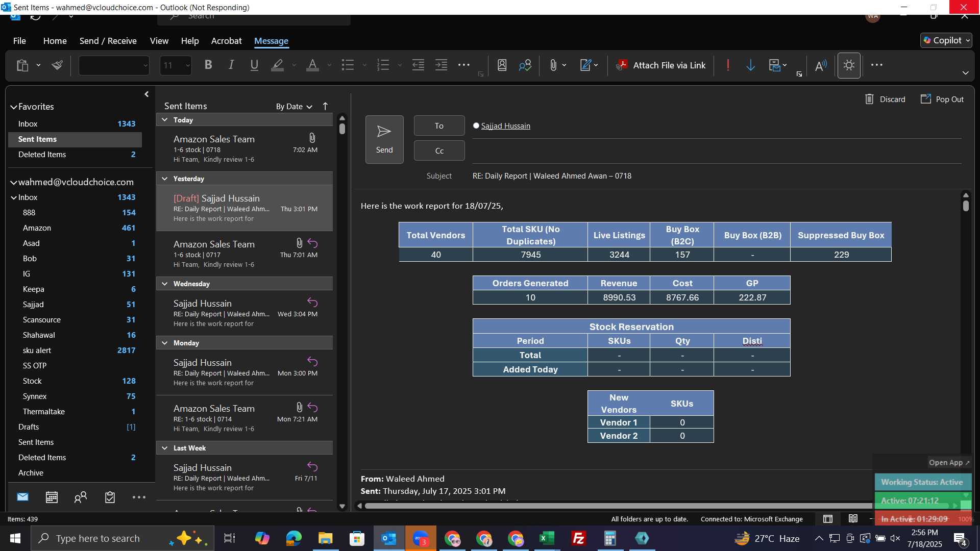Toggle Italic formatting
The height and width of the screenshot is (551, 980).
click(231, 65)
